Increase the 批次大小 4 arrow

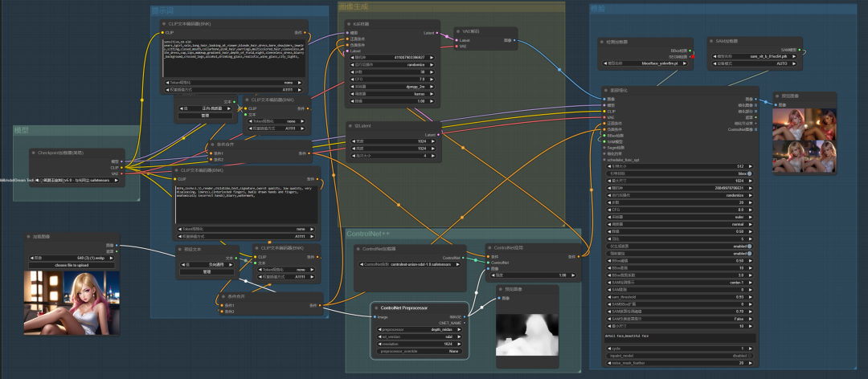(x=432, y=156)
